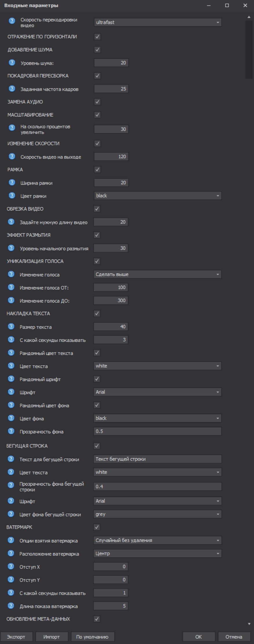Image resolution: width=254 pixels, height=644 pixels.
Task: Open help for Прозрачность фона
Action: (x=11, y=431)
